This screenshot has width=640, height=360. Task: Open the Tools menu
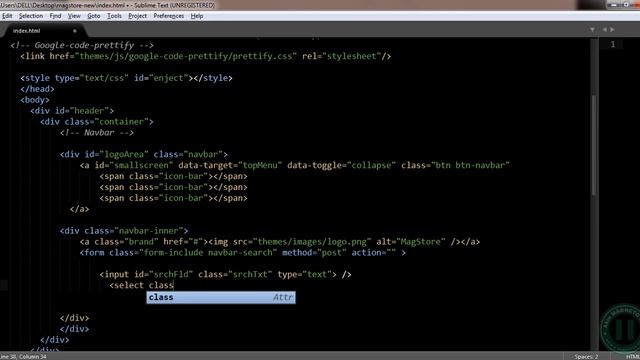[x=114, y=16]
